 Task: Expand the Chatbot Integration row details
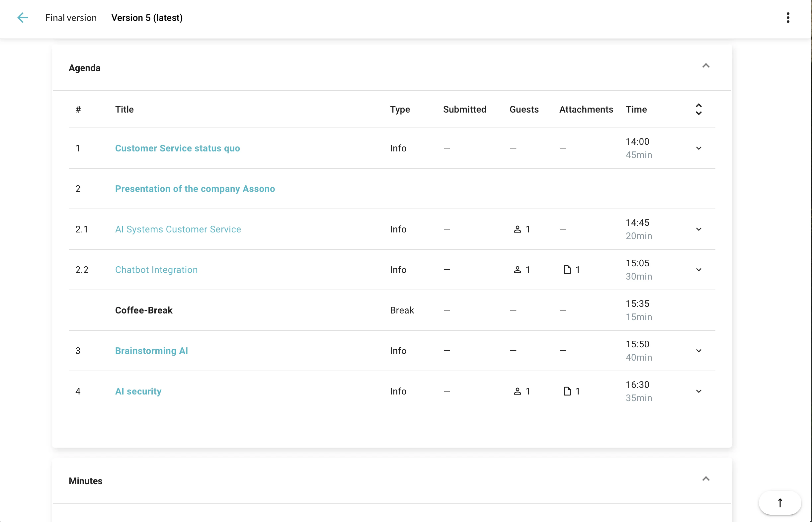699,270
